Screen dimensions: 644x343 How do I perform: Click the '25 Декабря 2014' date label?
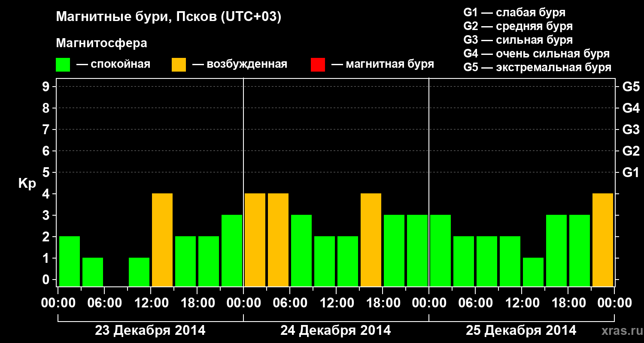[521, 331]
